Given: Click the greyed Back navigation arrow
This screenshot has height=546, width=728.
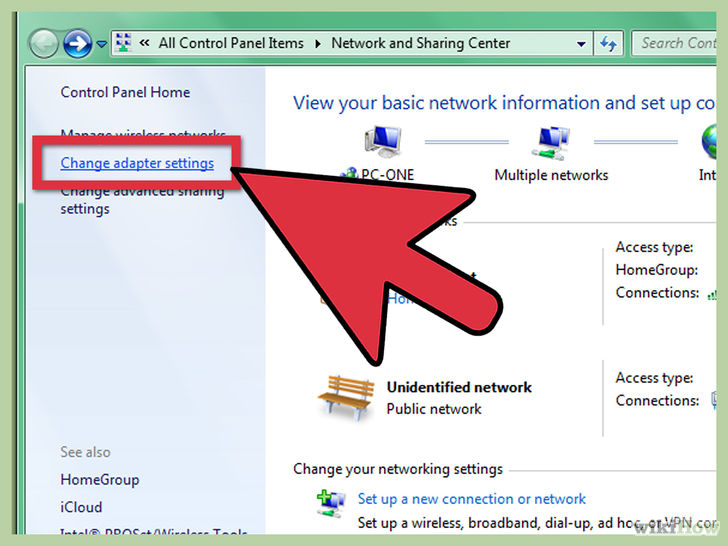Looking at the screenshot, I should (x=44, y=44).
